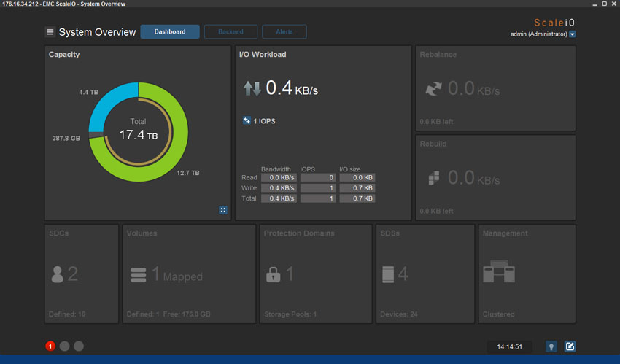Maximize the ScaleIO window
Viewport: 620px width, 364px height.
604,4
